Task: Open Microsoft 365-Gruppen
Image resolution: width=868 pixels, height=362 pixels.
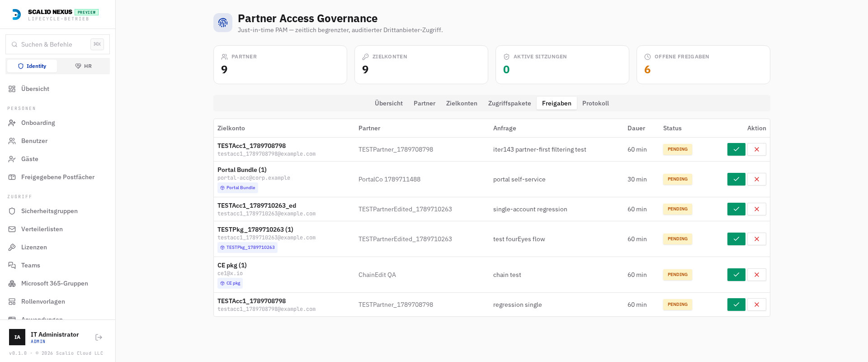Action: pyautogui.click(x=57, y=283)
